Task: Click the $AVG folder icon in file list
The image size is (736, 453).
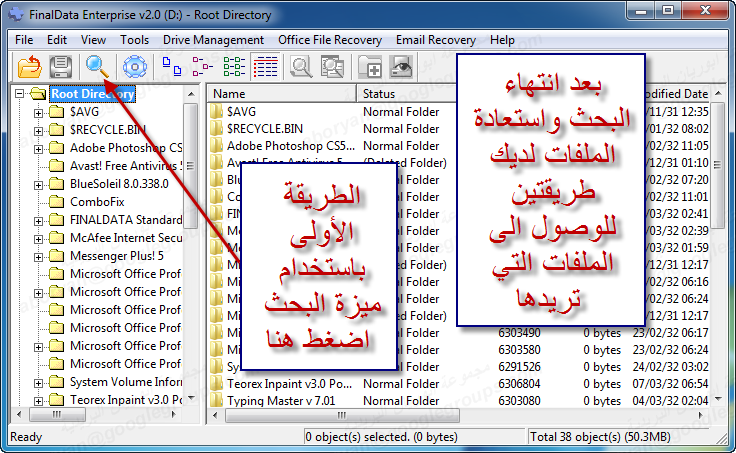Action: 216,112
